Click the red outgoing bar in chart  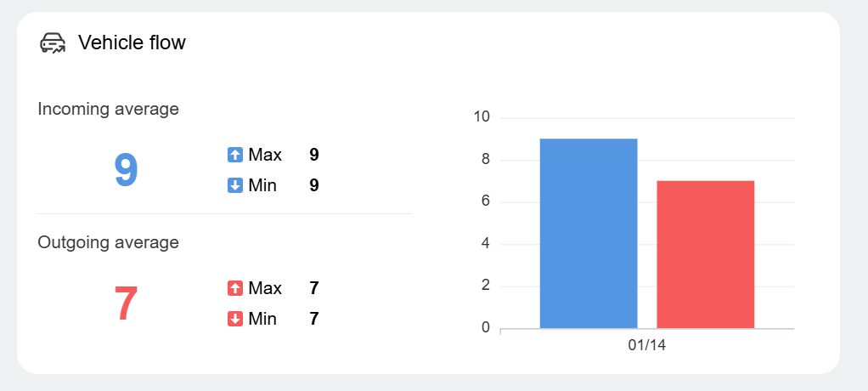coord(705,254)
